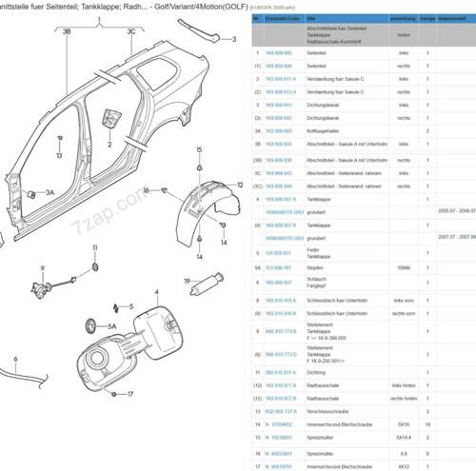
Task: Click the title column header
Action: click(x=311, y=19)
